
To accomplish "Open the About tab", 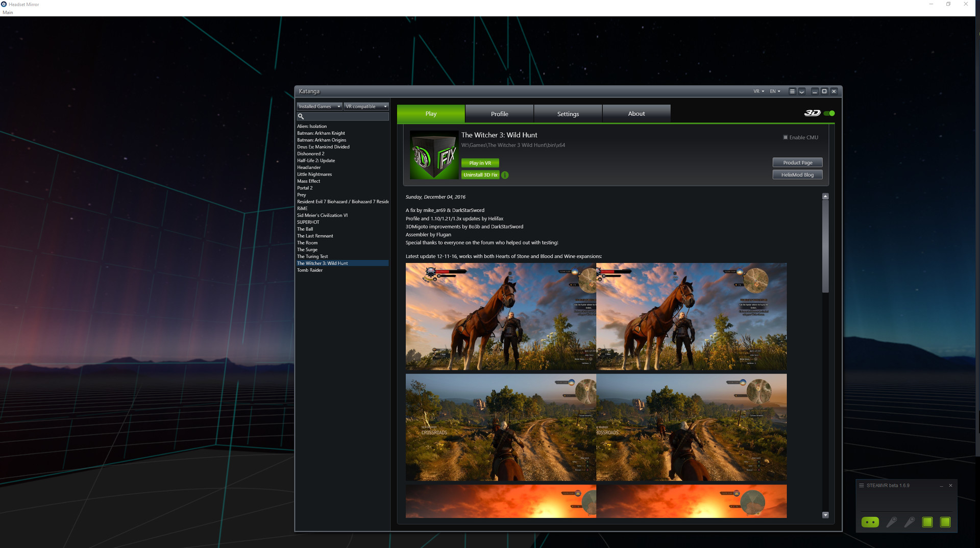I will (636, 113).
